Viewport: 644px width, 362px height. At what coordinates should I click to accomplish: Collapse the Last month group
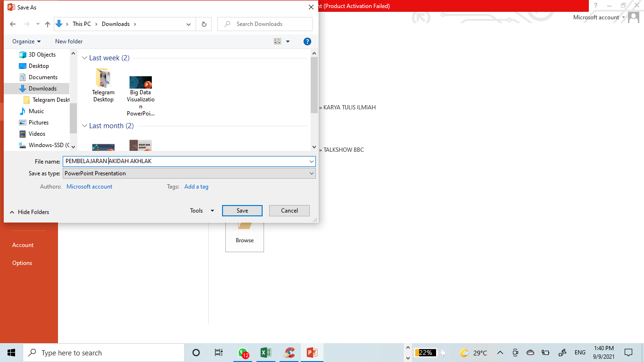(85, 126)
